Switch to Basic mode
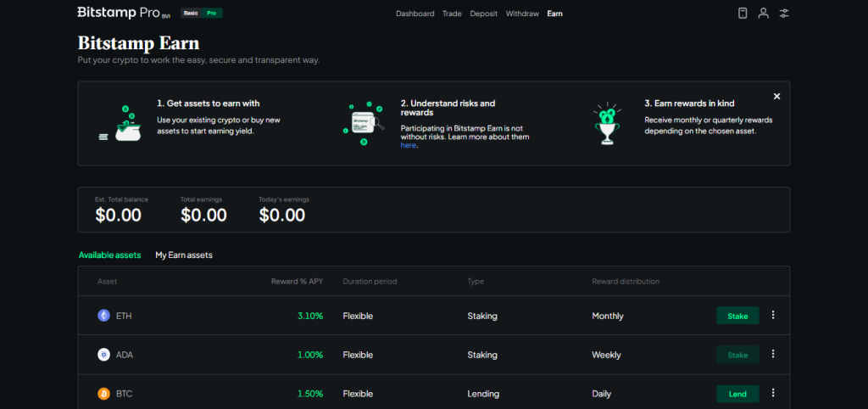The height and width of the screenshot is (409, 868). 191,13
